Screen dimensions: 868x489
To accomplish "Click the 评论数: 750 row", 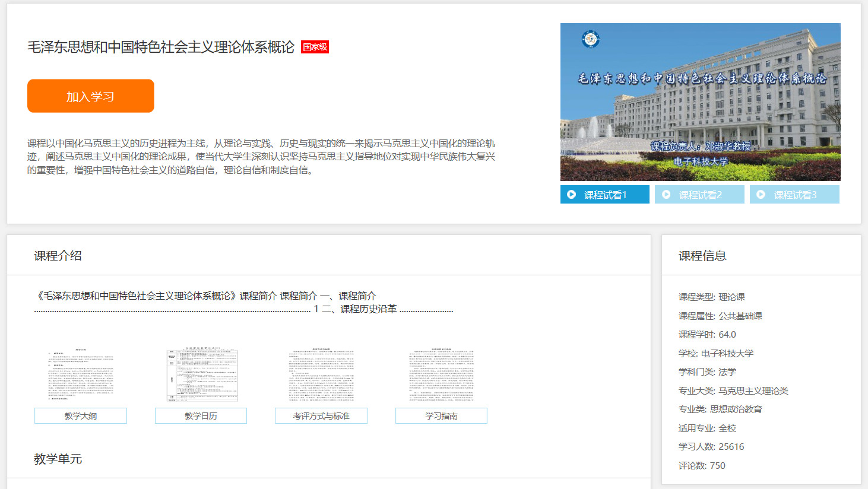I will pos(702,465).
